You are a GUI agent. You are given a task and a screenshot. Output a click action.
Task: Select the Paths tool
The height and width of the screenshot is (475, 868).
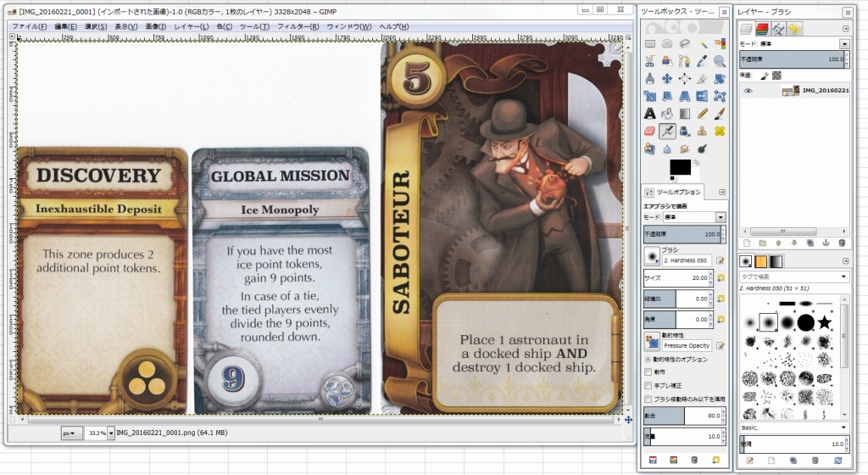coord(685,61)
